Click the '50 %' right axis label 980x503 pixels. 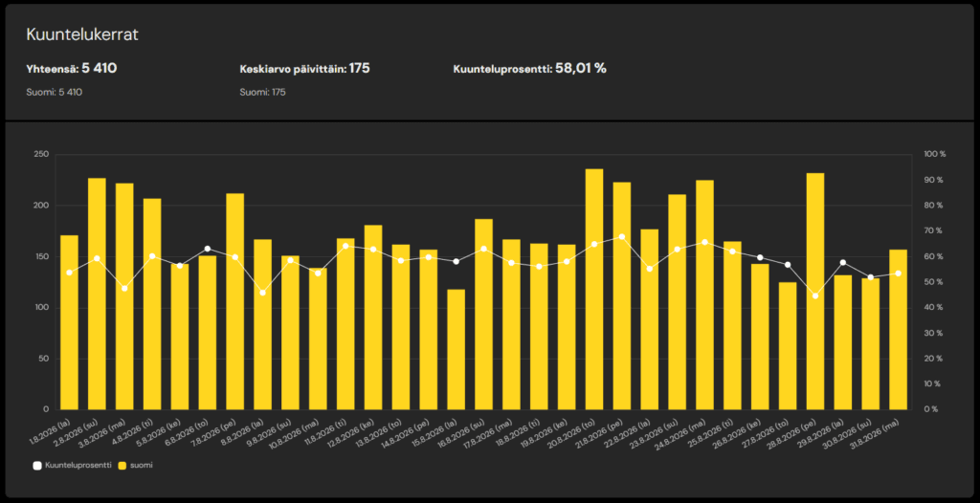point(934,282)
